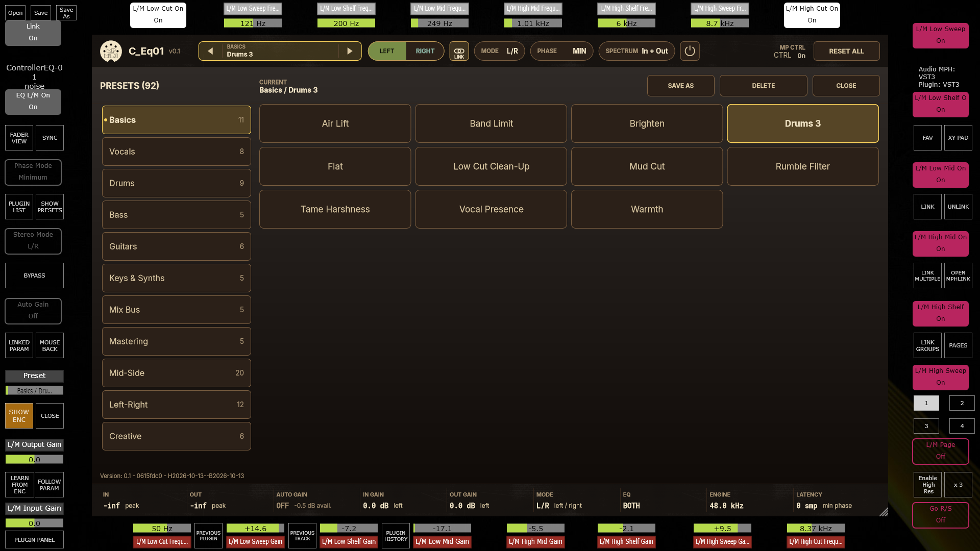Open the PHASE MIN selector

click(561, 51)
